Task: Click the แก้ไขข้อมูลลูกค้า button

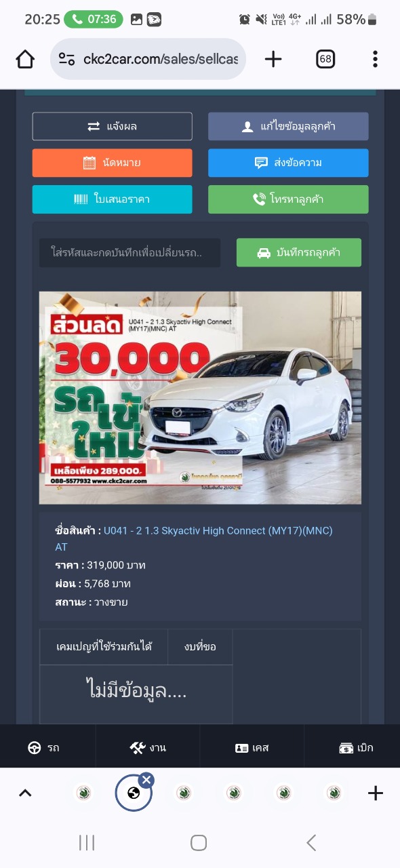Action: [x=288, y=126]
